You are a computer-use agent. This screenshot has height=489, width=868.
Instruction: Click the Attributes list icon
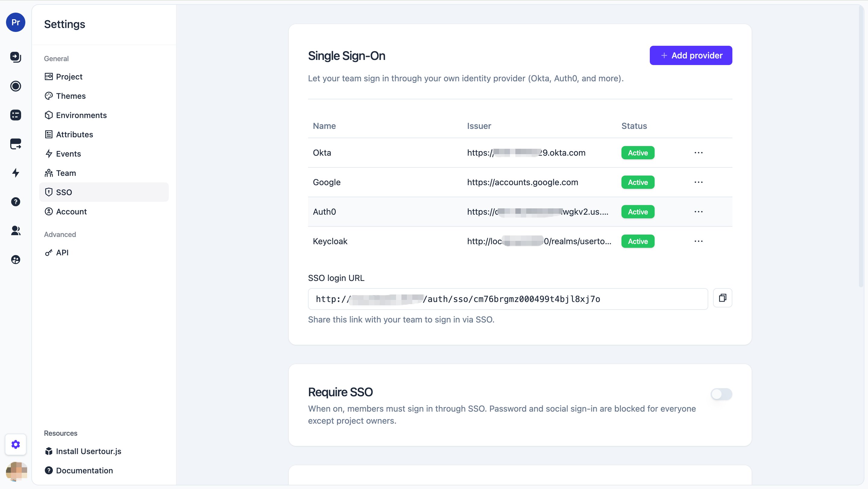pos(49,134)
